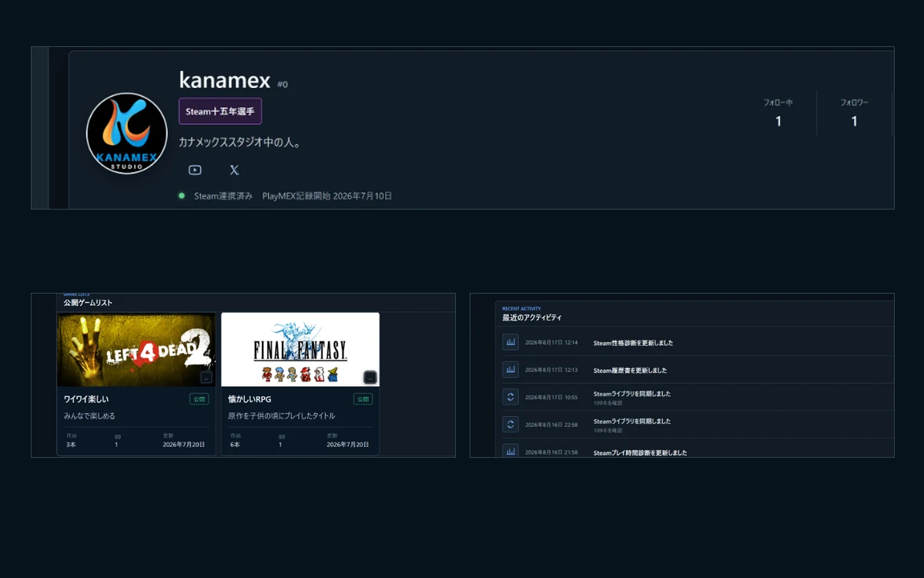The width and height of the screenshot is (924, 578).
Task: Click the Steam十五年選手 badge
Action: tap(220, 111)
